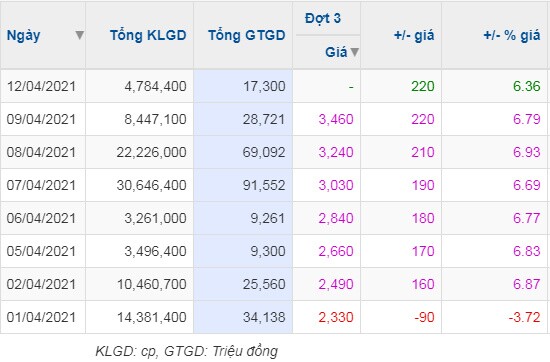Click the volume value 14,381,400
Image resolution: width=550 pixels, height=362 pixels.
click(x=151, y=317)
